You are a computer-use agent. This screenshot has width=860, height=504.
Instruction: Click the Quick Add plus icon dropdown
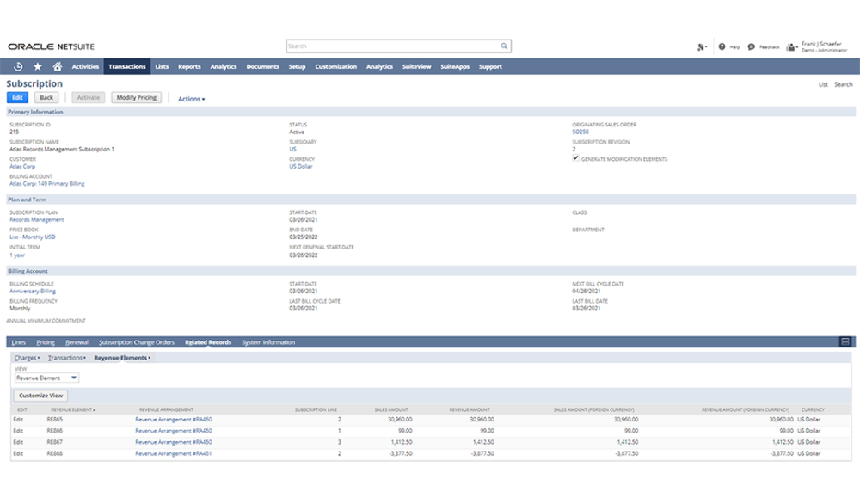[699, 46]
